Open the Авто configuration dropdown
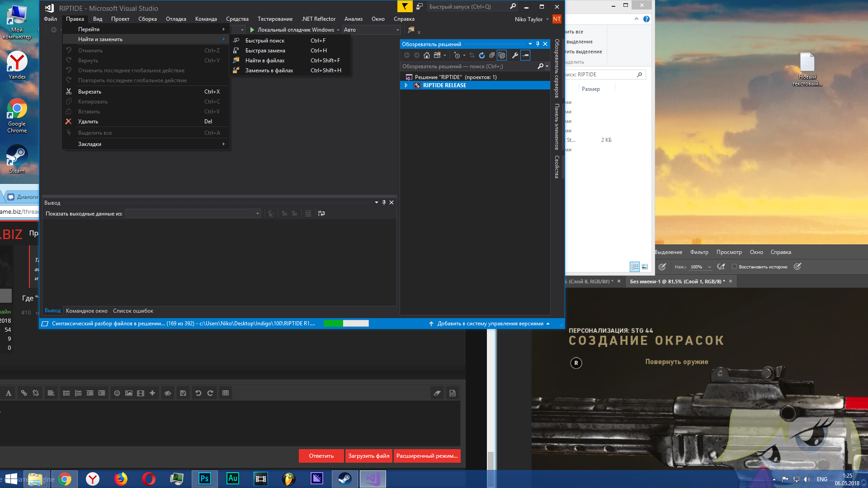Image resolution: width=868 pixels, height=488 pixels. pos(371,30)
